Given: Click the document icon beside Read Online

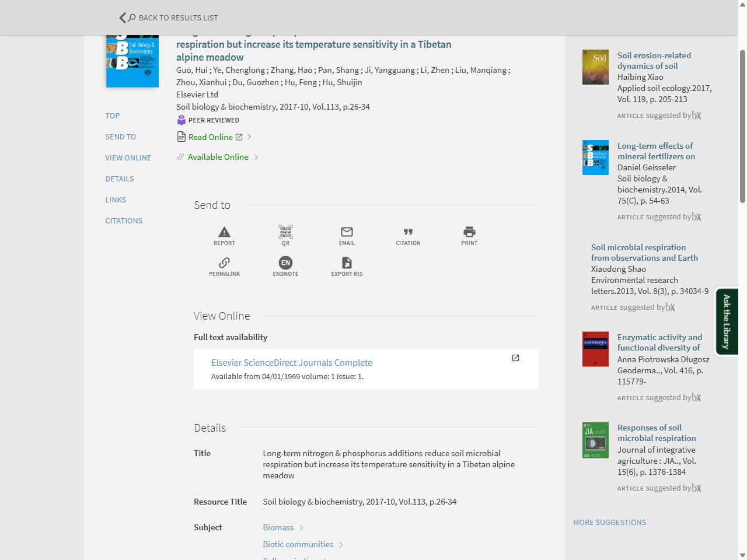Looking at the screenshot, I should click(181, 136).
